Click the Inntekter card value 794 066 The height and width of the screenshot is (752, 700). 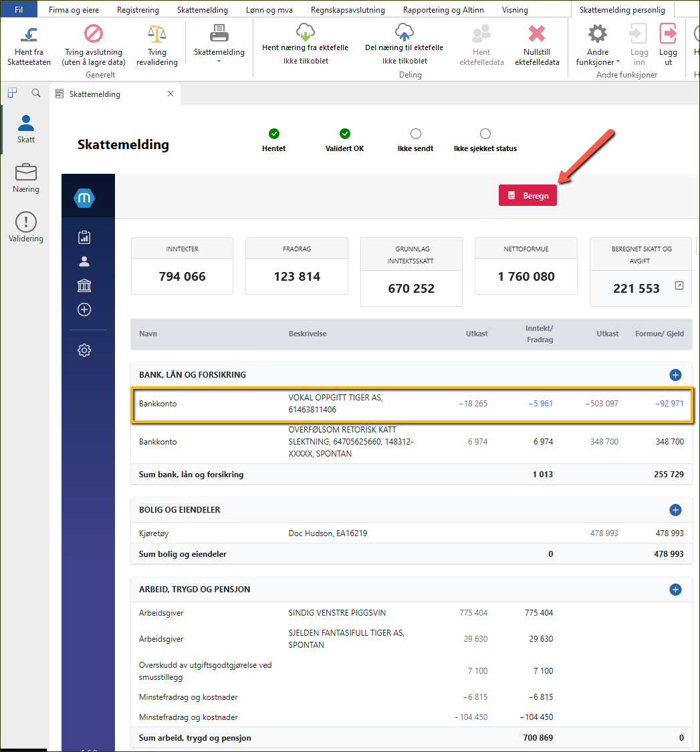182,276
